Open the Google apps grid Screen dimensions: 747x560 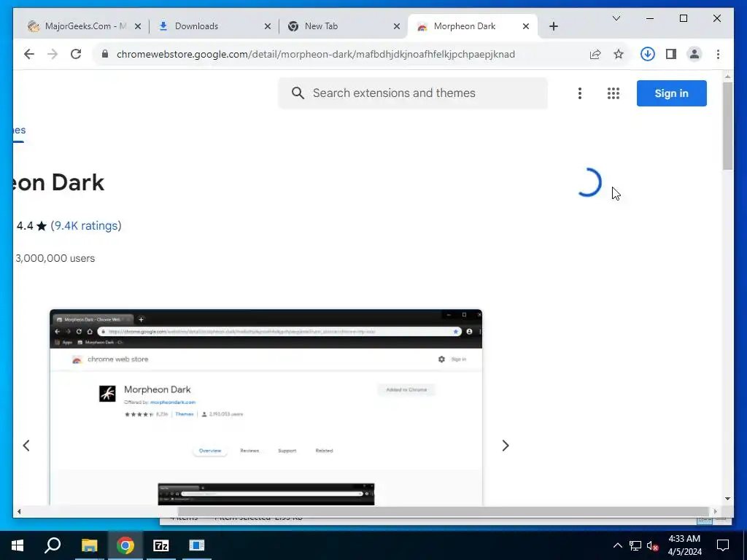tap(614, 93)
